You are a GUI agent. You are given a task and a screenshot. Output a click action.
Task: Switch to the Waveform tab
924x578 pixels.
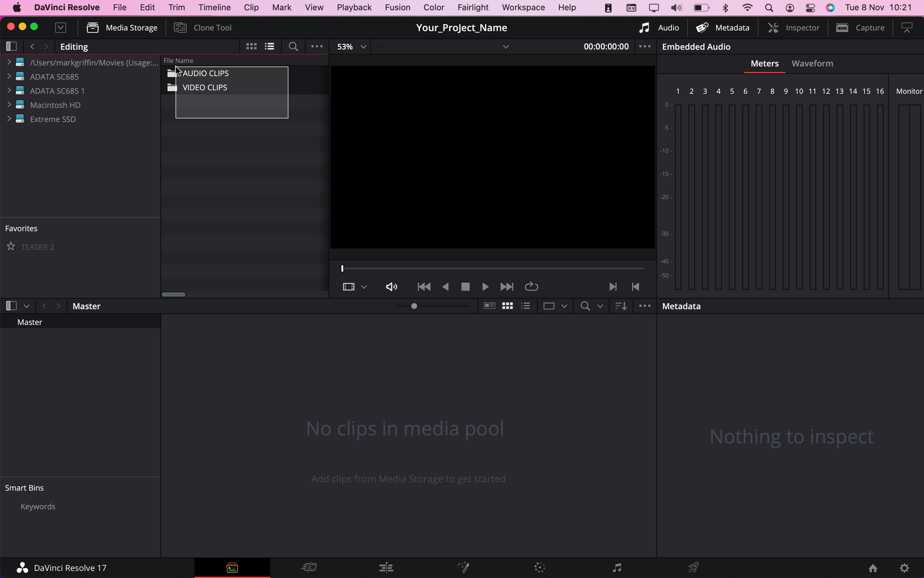[x=812, y=63]
